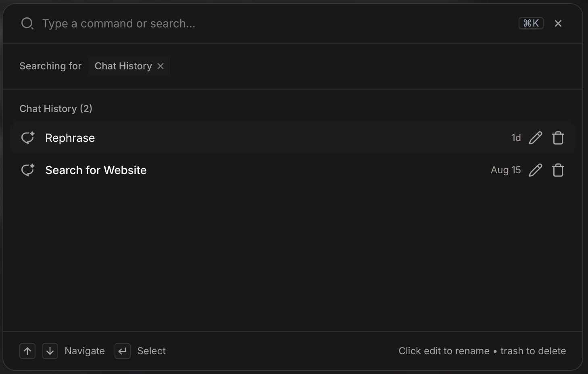The width and height of the screenshot is (588, 374).
Task: Open the Search for Website chat
Action: tap(292, 170)
